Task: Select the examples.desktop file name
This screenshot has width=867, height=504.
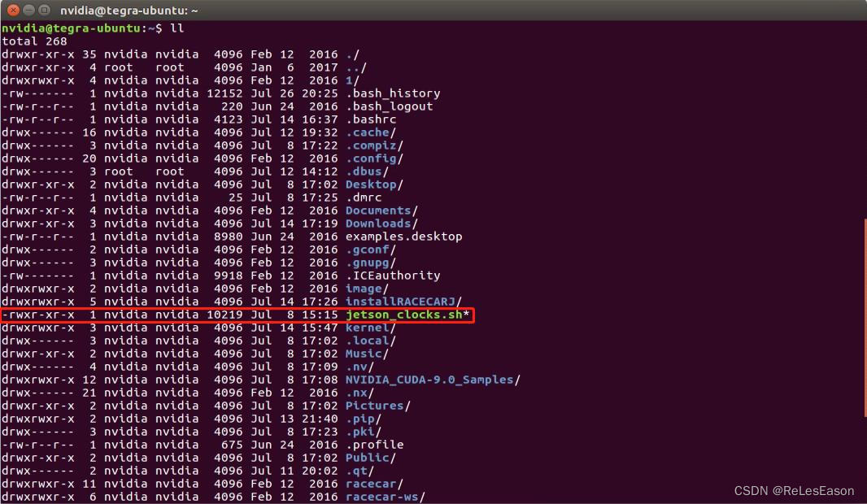Action: point(403,237)
